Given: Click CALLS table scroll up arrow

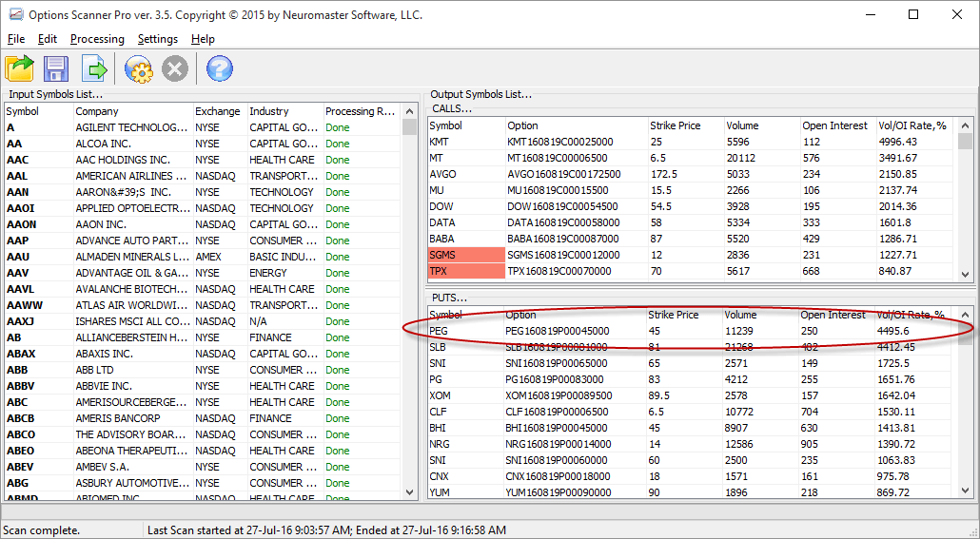Looking at the screenshot, I should point(966,125).
